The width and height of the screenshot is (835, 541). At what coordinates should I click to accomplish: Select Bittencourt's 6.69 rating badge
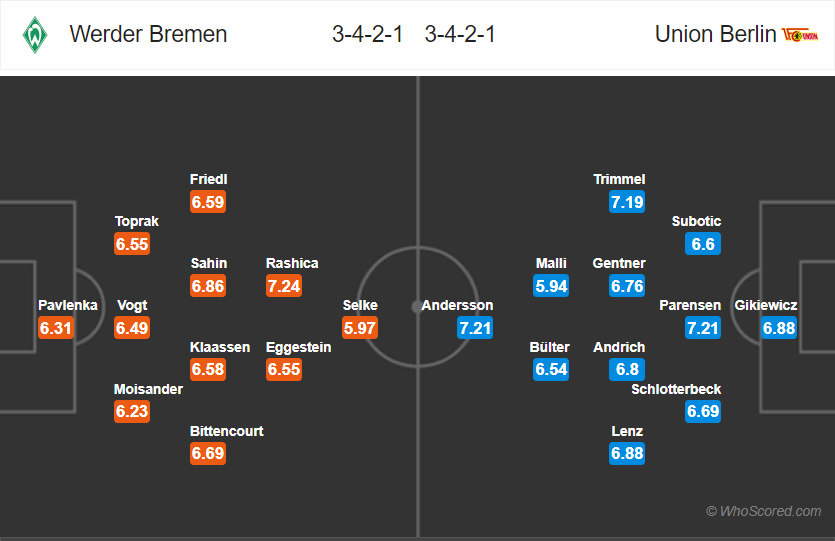[x=208, y=454]
